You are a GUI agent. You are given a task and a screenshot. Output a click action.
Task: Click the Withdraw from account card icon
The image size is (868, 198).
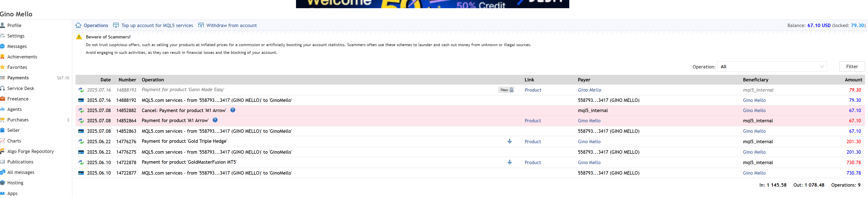coord(201,25)
